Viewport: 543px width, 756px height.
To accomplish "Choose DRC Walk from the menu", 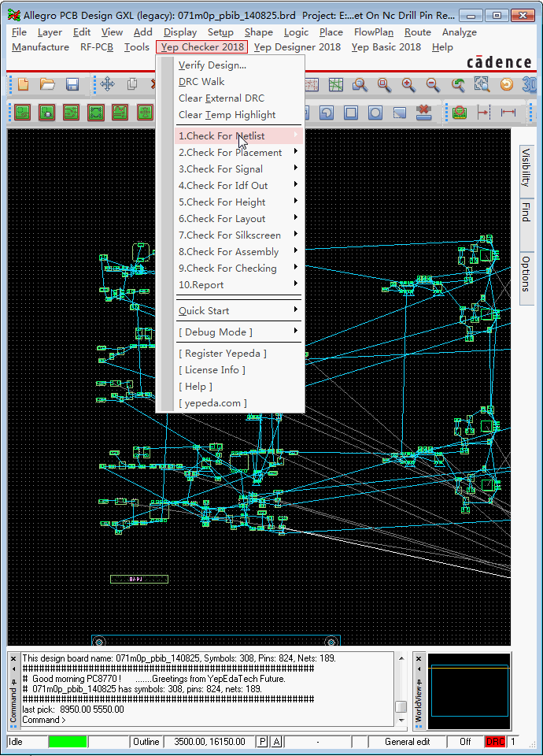I will tap(239, 81).
